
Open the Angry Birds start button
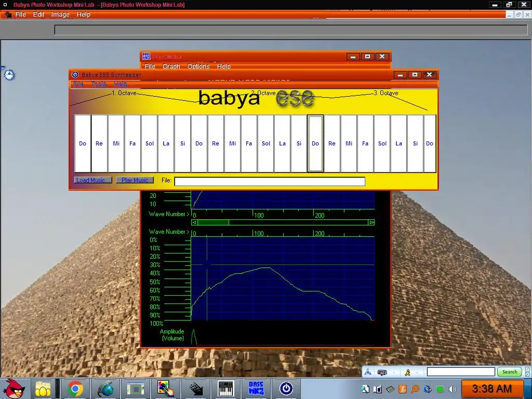(14, 388)
